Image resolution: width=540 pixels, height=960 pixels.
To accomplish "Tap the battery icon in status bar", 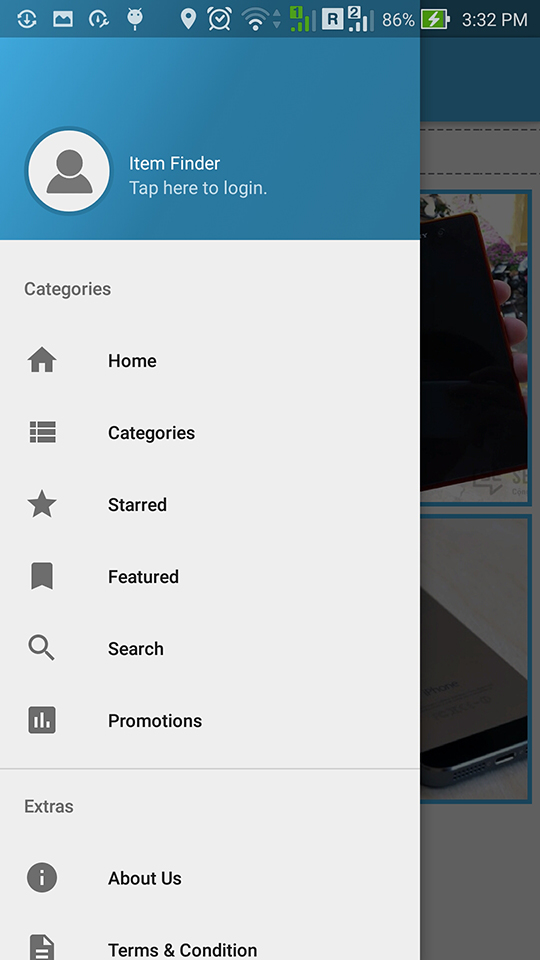I will pos(435,20).
